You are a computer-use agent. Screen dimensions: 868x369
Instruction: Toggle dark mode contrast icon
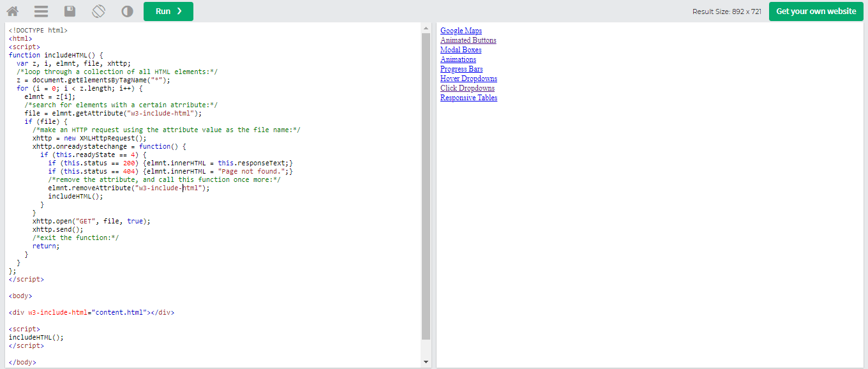[x=127, y=11]
